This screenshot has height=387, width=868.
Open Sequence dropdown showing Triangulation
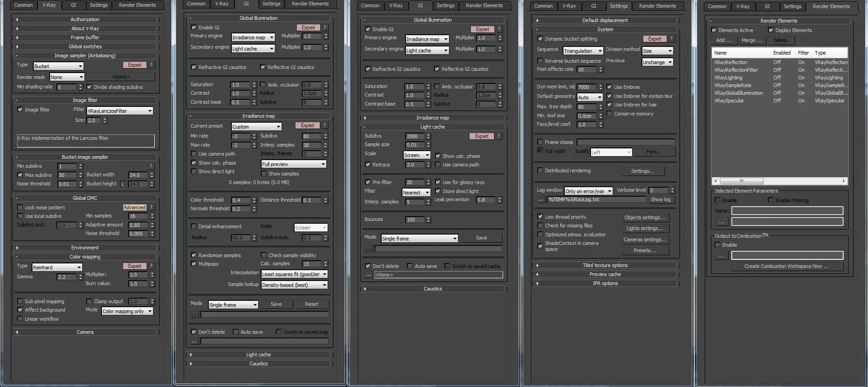[x=583, y=51]
